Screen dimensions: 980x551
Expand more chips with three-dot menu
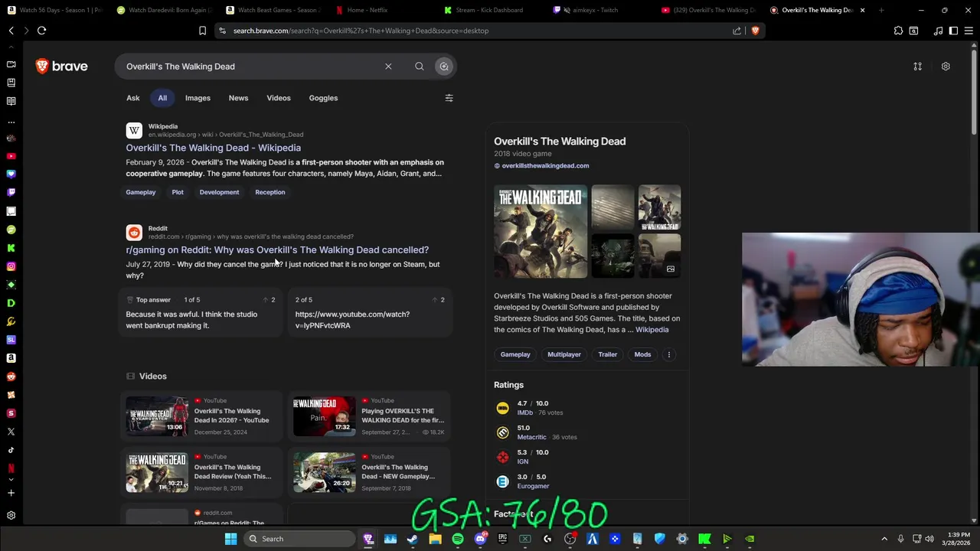668,354
